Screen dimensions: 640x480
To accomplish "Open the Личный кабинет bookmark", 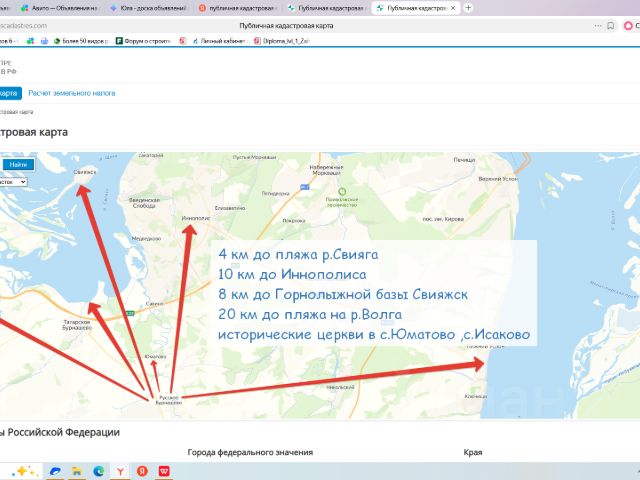I will (x=218, y=41).
